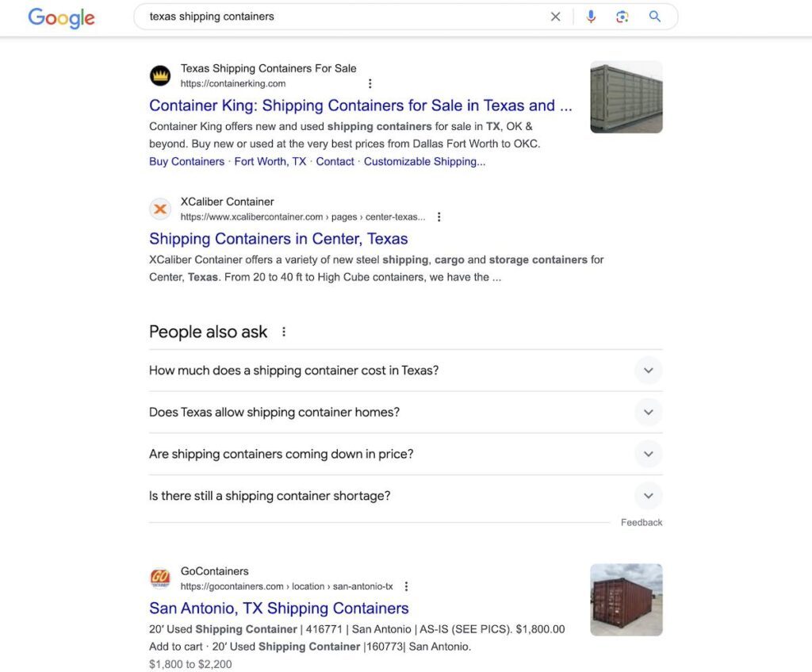Expand 'Are shipping containers coming down in price?'
This screenshot has width=812, height=672.
(x=648, y=454)
